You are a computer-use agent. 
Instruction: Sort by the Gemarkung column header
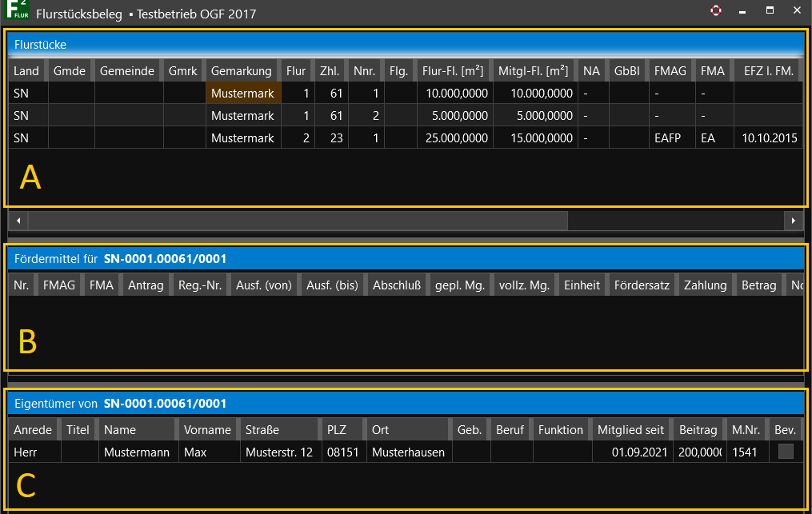click(x=242, y=71)
